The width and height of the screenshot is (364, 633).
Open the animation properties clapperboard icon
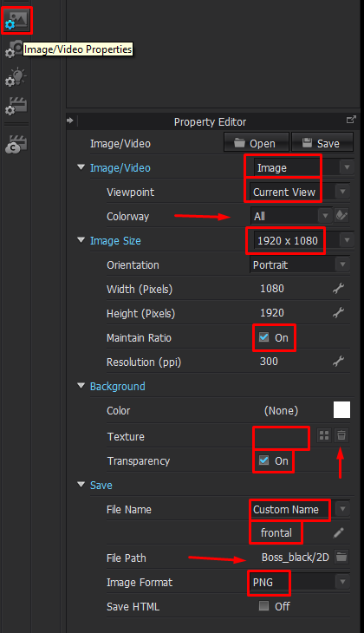click(x=16, y=106)
